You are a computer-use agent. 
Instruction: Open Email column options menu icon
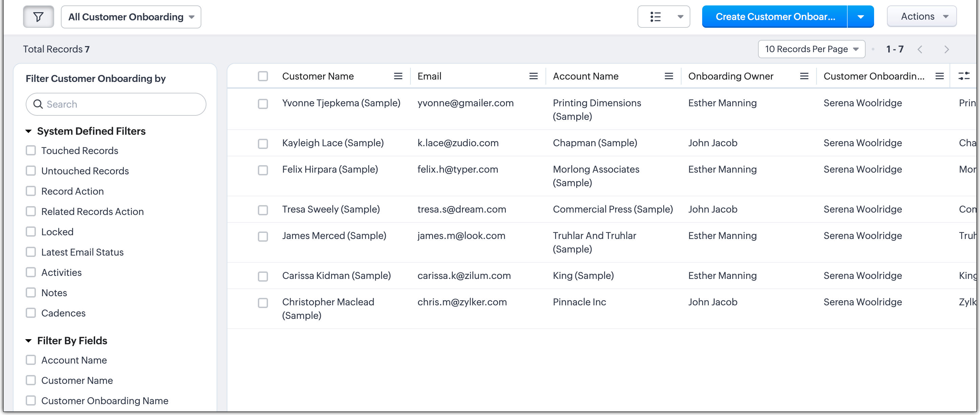coord(533,76)
